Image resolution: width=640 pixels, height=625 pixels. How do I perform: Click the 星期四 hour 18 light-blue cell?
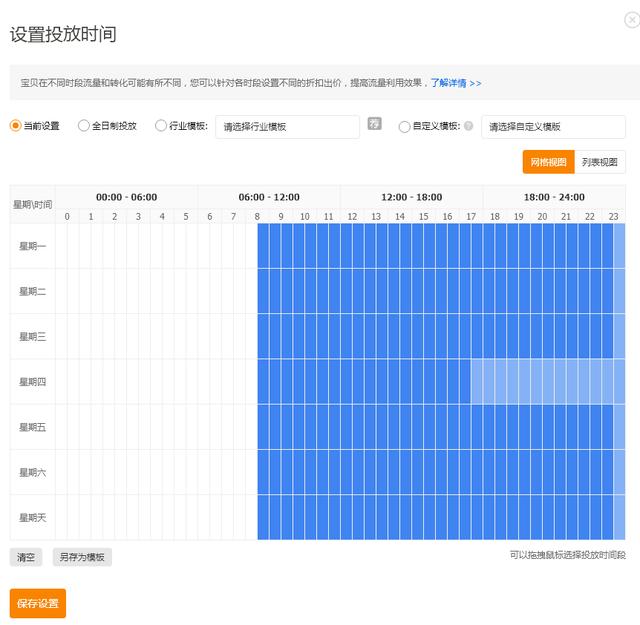(x=494, y=382)
